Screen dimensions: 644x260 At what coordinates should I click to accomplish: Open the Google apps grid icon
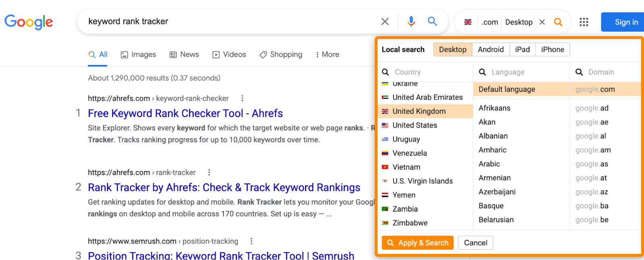pos(584,22)
